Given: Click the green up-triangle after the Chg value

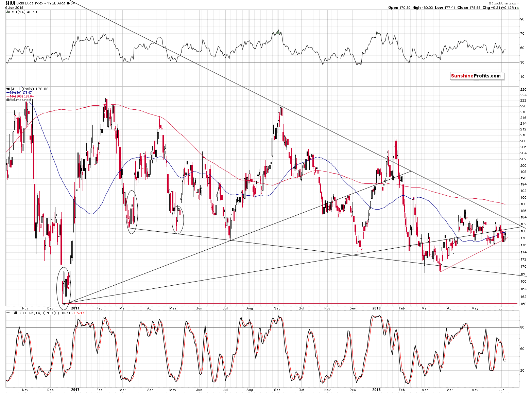Looking at the screenshot, I should [518, 8].
